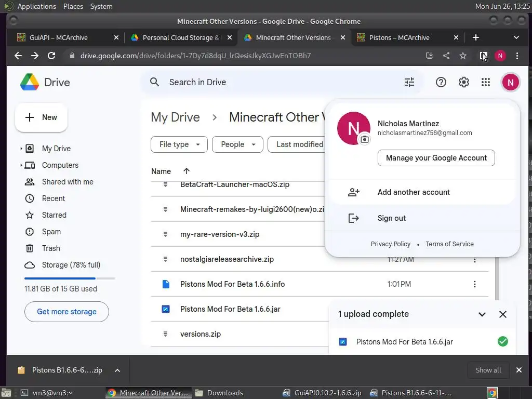The image size is (532, 399).
Task: Select versions.zip file row
Action: pos(239,334)
